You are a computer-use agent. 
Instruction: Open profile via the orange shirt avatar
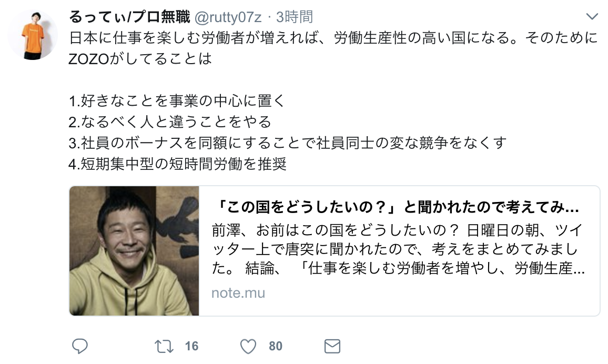point(33,35)
